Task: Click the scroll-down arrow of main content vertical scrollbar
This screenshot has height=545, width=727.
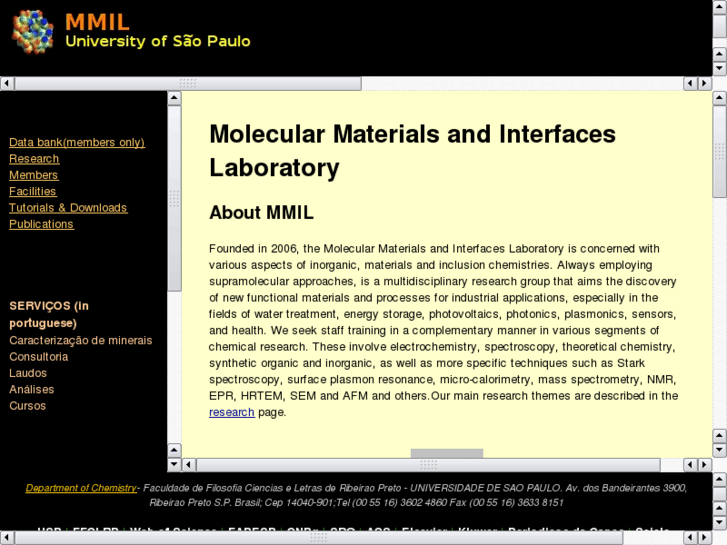Action: (x=720, y=450)
